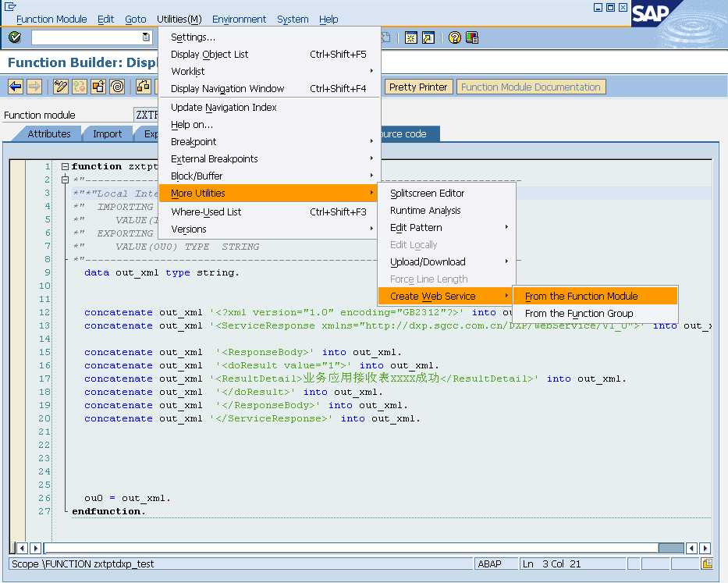Expand the Edit Pattern submenu

[446, 228]
